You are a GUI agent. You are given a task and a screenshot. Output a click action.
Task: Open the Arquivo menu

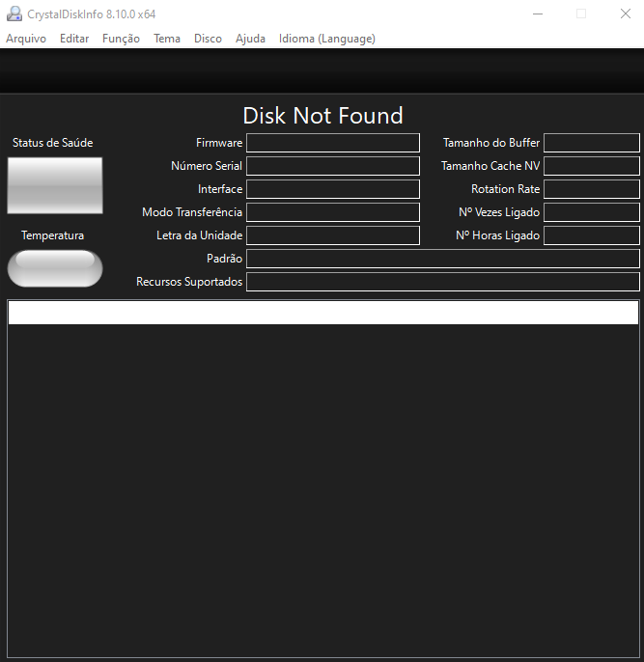[x=26, y=39]
